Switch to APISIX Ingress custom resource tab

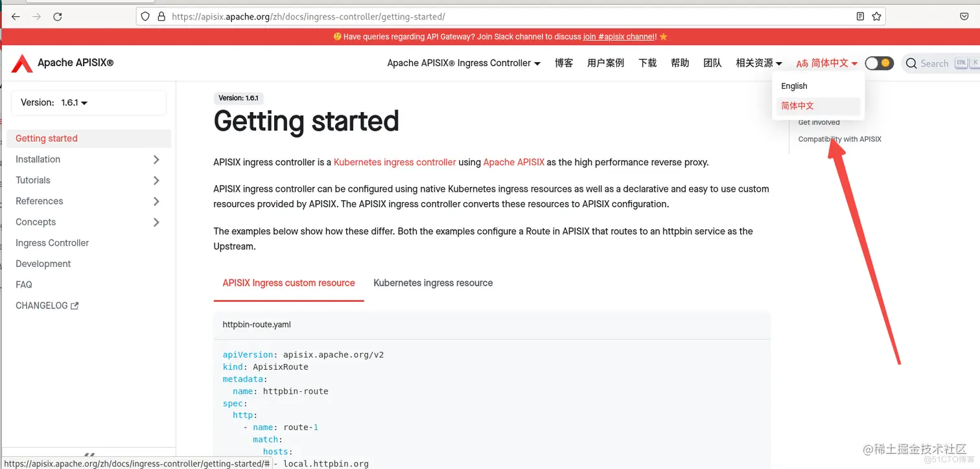288,283
